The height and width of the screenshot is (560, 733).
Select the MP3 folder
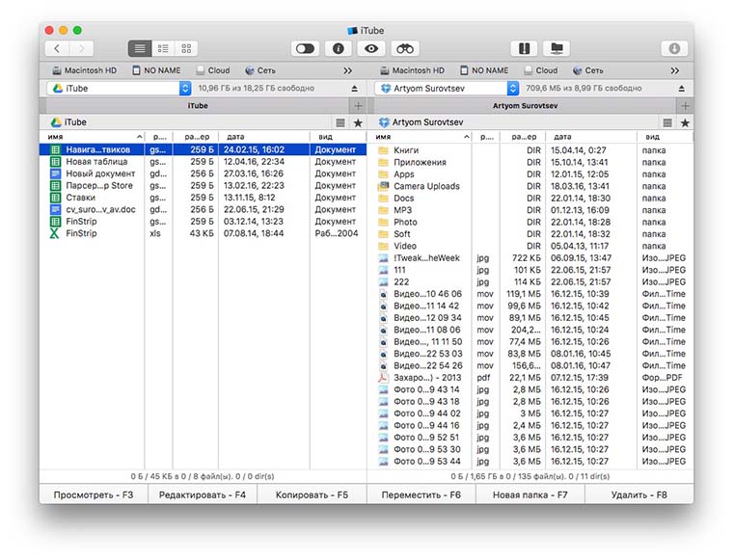[x=530, y=210]
